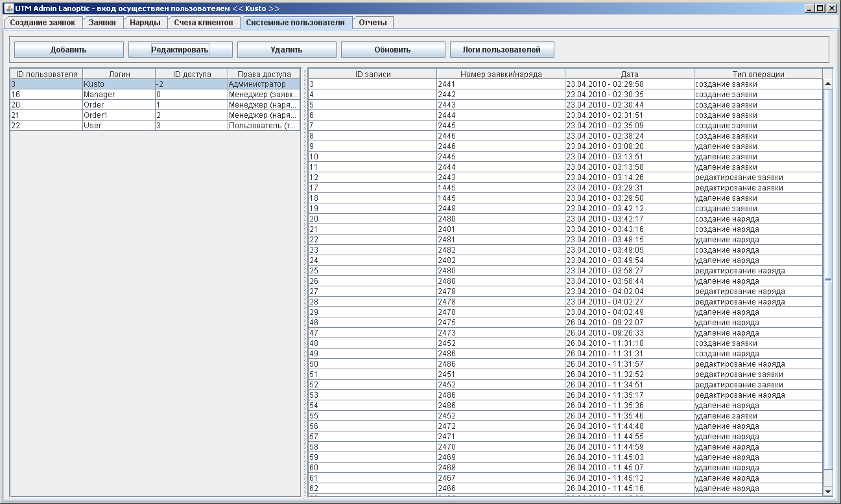This screenshot has width=841, height=504.
Task: Click the ID записи column header
Action: coord(373,74)
